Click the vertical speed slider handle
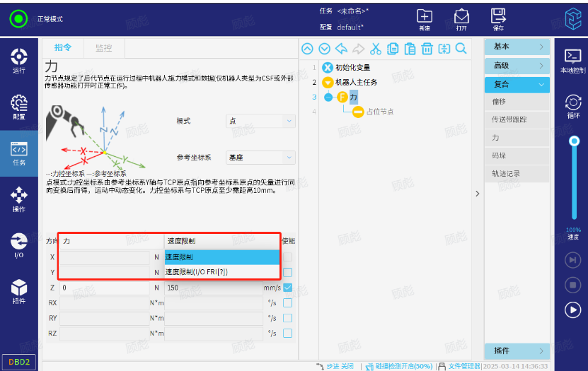The image size is (588, 371). (573, 140)
